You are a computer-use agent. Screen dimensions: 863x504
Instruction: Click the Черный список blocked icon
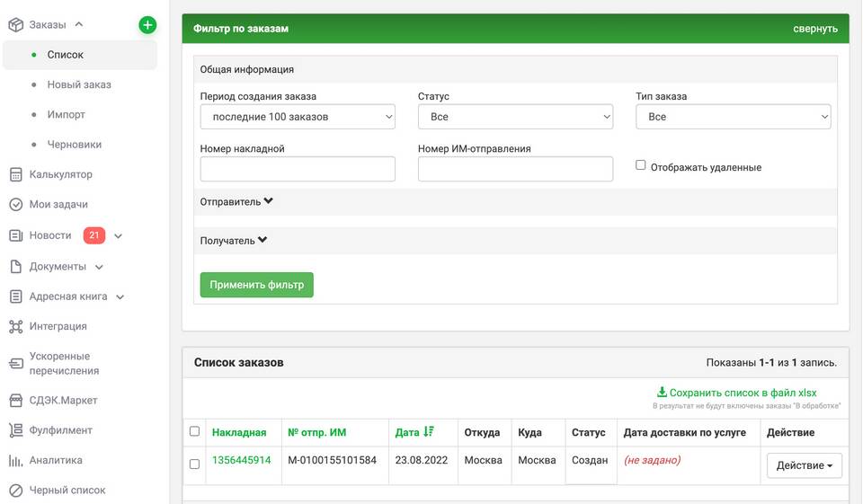[x=15, y=491]
